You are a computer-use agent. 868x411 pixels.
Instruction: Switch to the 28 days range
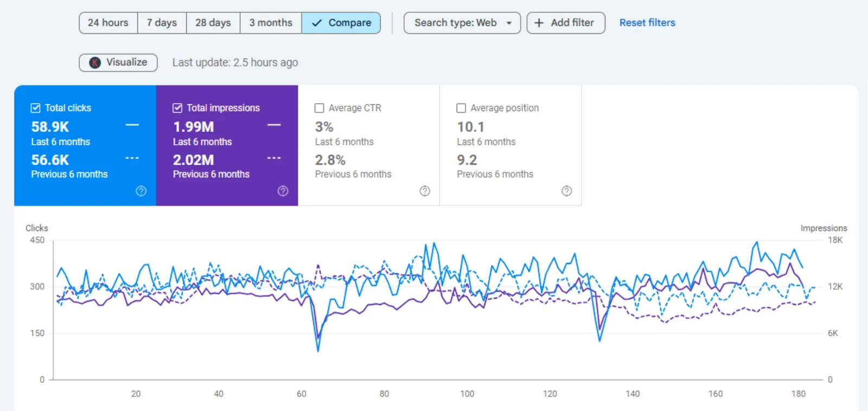pos(213,23)
